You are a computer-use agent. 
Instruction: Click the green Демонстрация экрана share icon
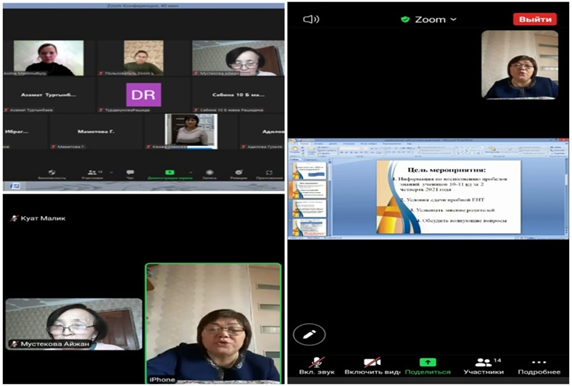click(x=170, y=172)
